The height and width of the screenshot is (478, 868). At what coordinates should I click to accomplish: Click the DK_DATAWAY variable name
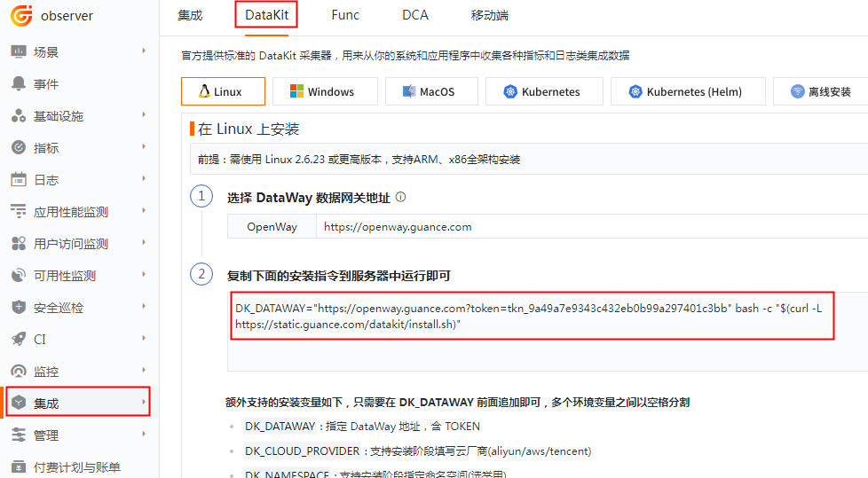point(280,426)
